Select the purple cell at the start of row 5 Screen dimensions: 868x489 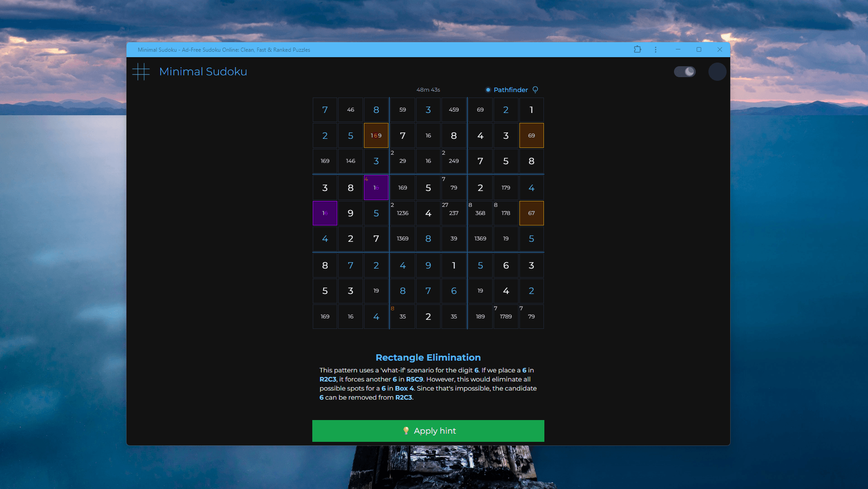pyautogui.click(x=325, y=213)
